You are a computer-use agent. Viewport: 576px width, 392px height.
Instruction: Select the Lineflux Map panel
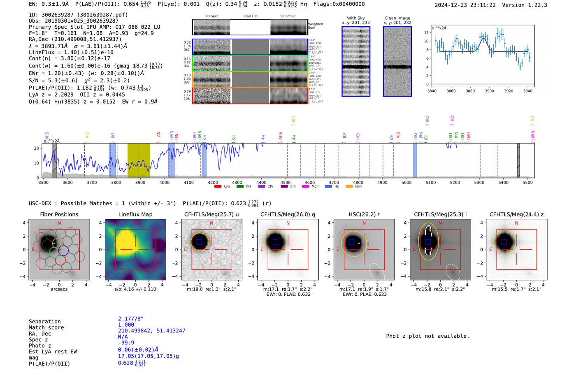pos(135,249)
